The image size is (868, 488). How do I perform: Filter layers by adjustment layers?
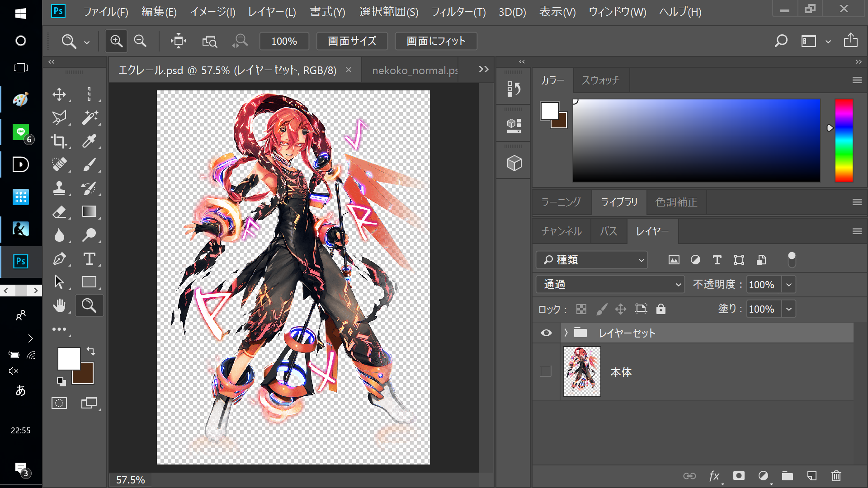(695, 260)
